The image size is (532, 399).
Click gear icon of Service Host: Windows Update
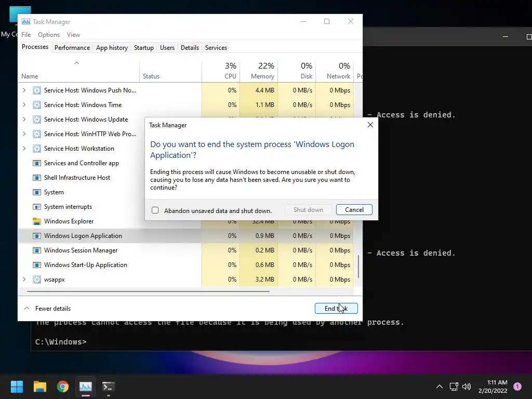tap(37, 119)
